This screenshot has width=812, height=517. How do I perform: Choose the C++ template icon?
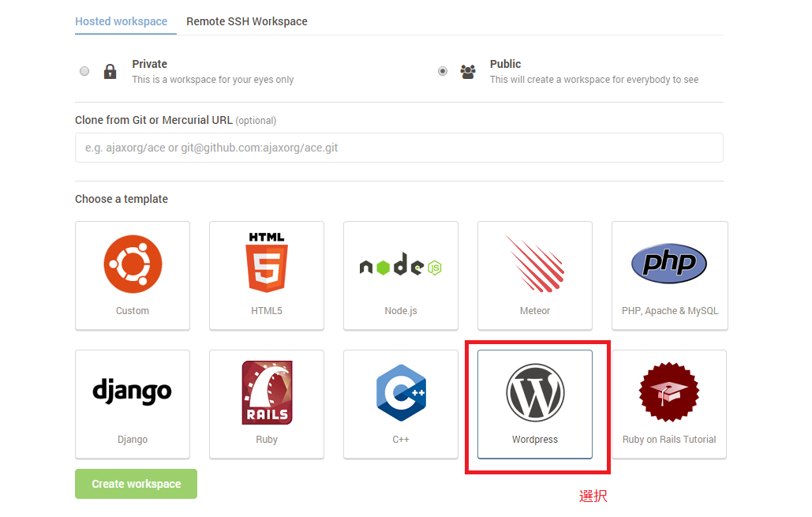(x=401, y=392)
